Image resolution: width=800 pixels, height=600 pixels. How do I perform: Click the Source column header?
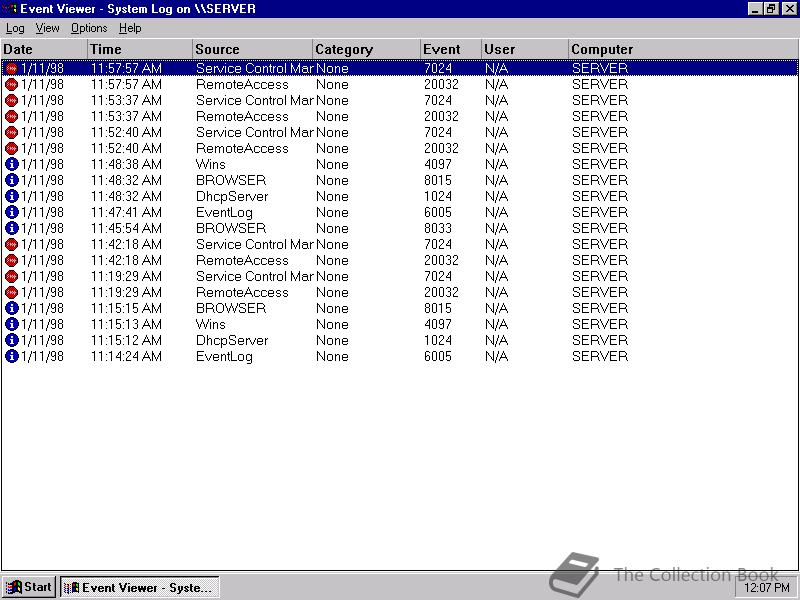[x=253, y=49]
